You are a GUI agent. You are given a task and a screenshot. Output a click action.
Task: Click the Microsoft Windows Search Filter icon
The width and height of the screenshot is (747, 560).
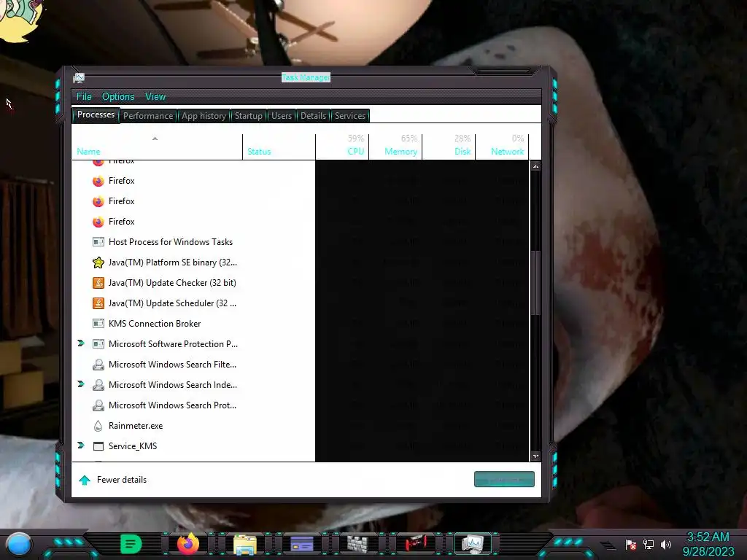tap(98, 365)
